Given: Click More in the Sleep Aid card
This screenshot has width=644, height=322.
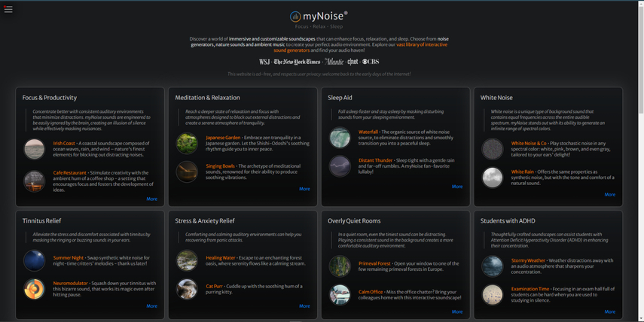Looking at the screenshot, I should click(x=457, y=187).
